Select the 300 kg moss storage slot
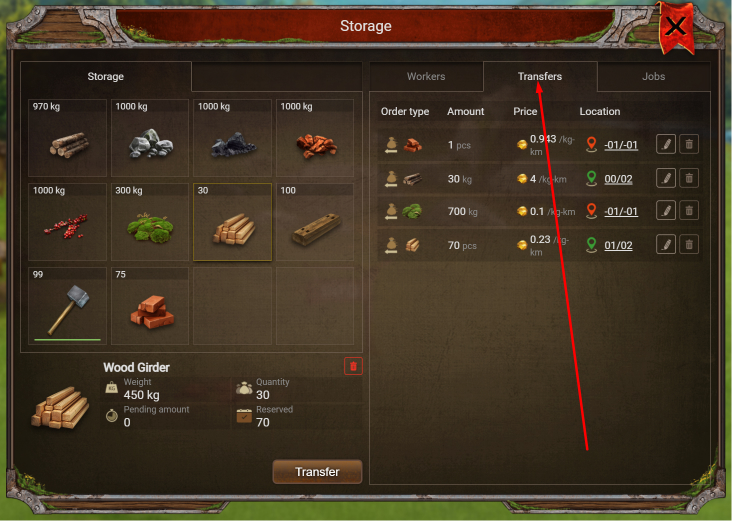The image size is (732, 521). click(150, 222)
